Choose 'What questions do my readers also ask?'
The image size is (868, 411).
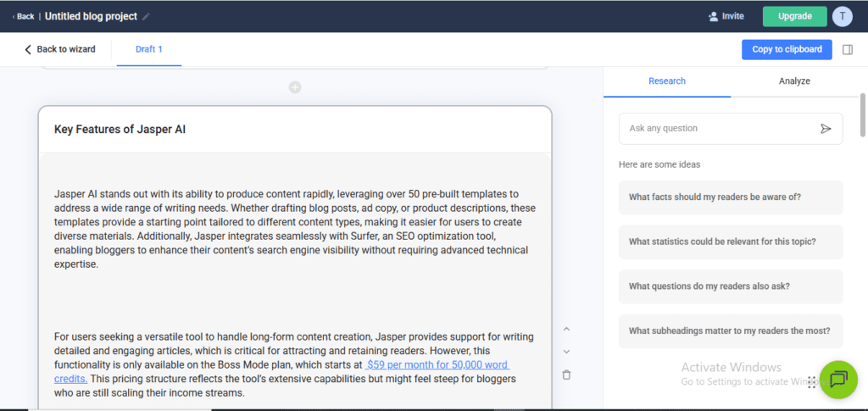(731, 286)
